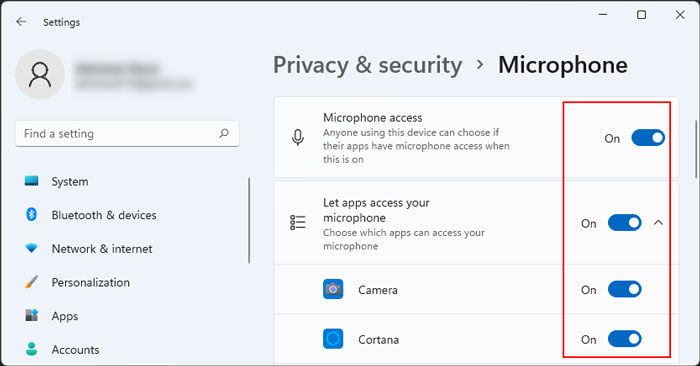Click the Cortana app icon

(333, 339)
